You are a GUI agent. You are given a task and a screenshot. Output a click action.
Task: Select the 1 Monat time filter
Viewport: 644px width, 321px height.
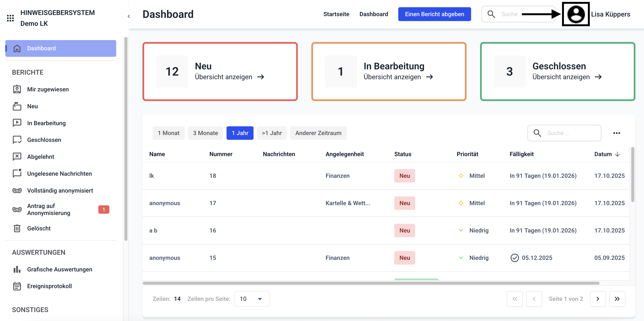pos(169,133)
